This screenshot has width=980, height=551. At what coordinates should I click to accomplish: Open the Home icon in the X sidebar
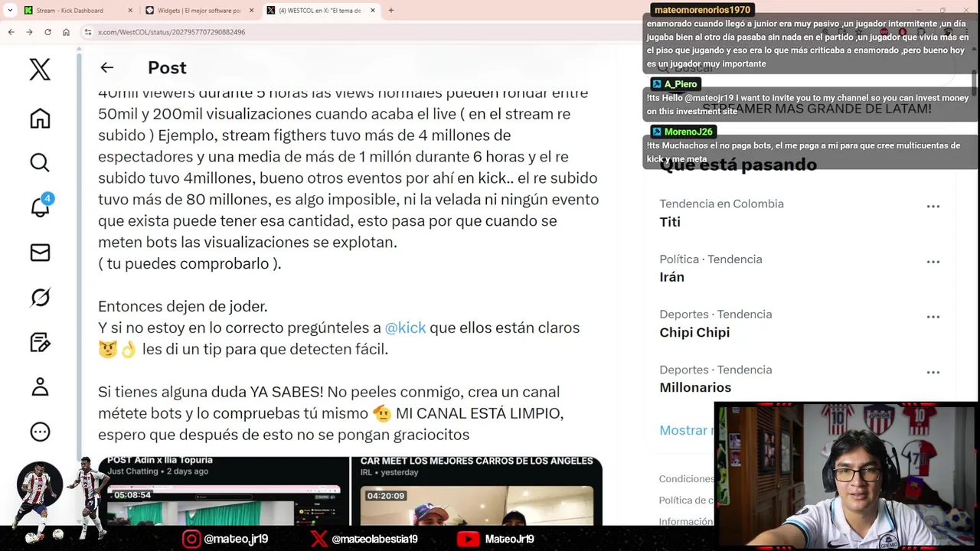(40, 119)
